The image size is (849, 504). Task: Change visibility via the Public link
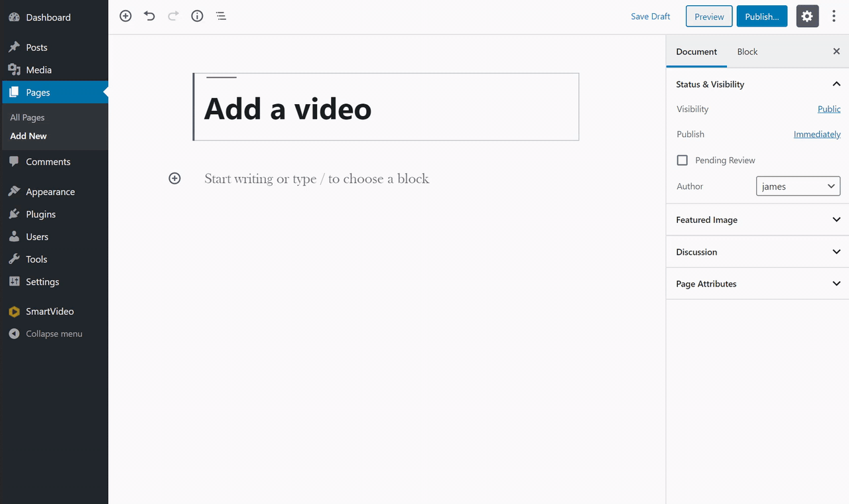[x=829, y=109]
